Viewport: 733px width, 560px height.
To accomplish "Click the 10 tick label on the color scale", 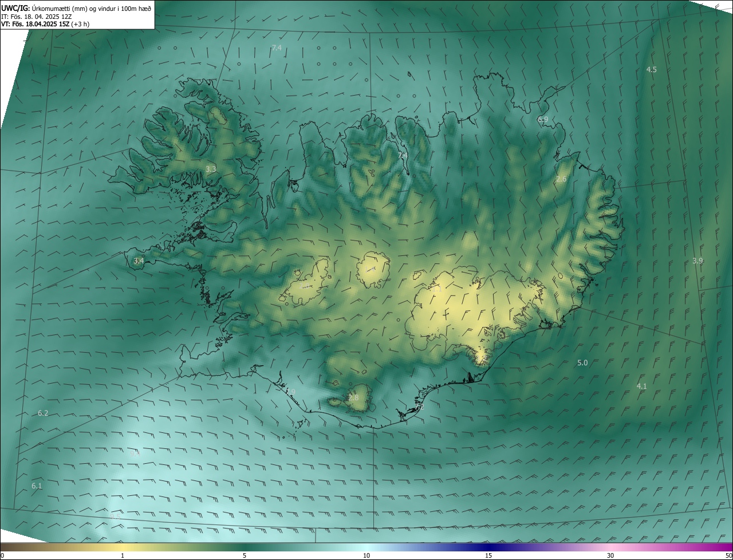I will click(x=366, y=555).
